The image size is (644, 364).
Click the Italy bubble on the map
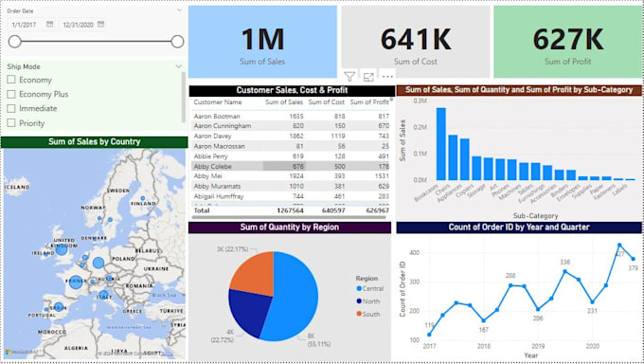[x=104, y=295]
